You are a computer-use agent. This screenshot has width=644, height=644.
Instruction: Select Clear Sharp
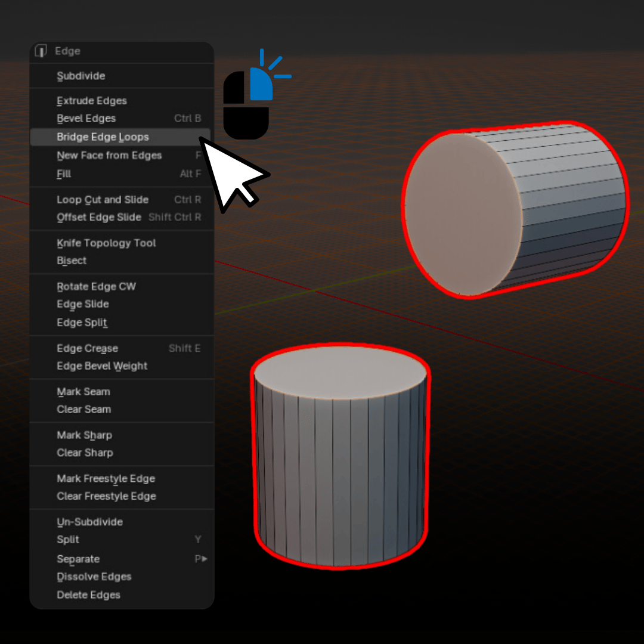(x=122, y=453)
